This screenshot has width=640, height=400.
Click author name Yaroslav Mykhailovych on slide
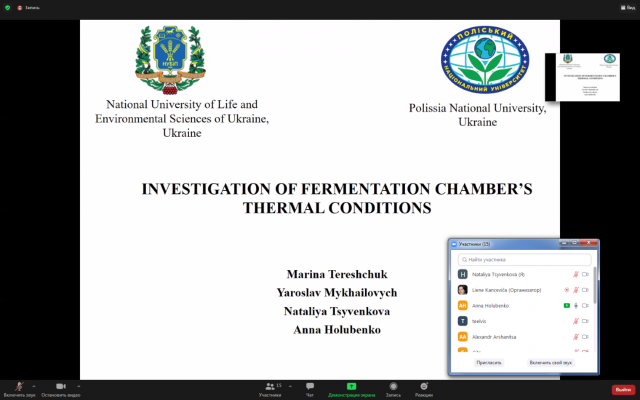coord(337,293)
